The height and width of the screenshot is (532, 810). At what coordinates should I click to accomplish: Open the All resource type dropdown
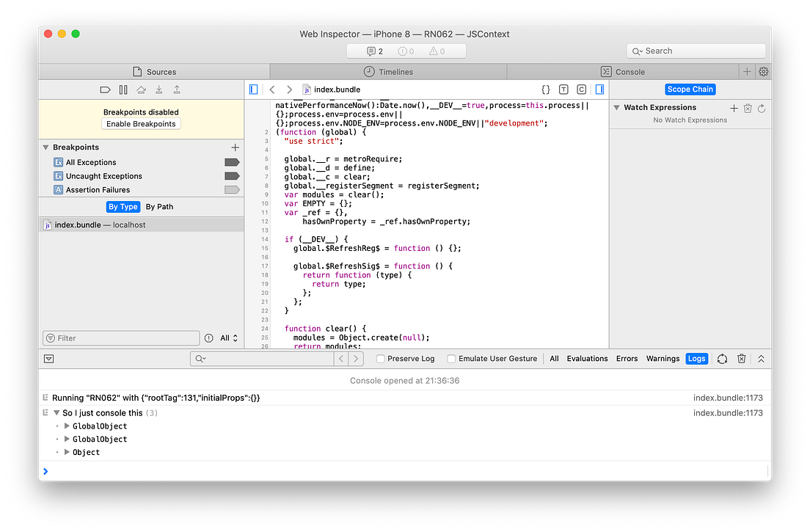(x=229, y=338)
